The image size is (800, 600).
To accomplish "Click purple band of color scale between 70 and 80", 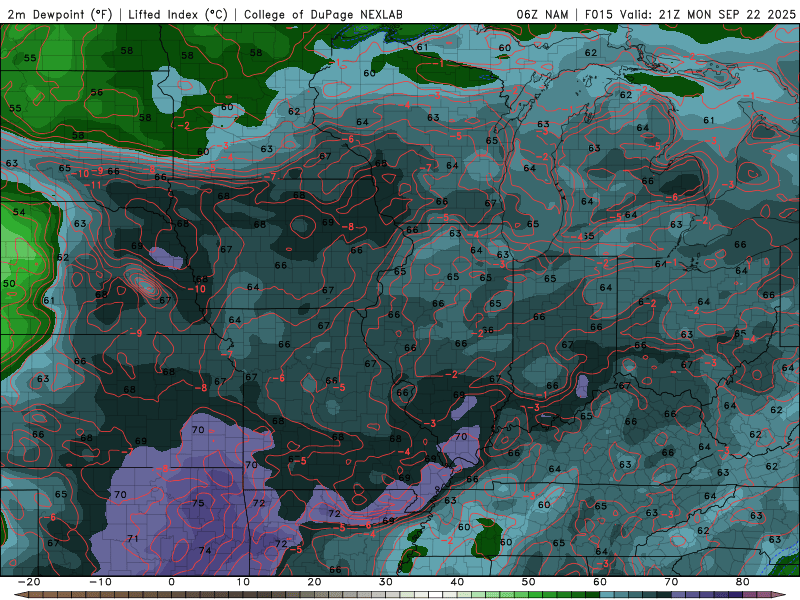I will pos(707,594).
